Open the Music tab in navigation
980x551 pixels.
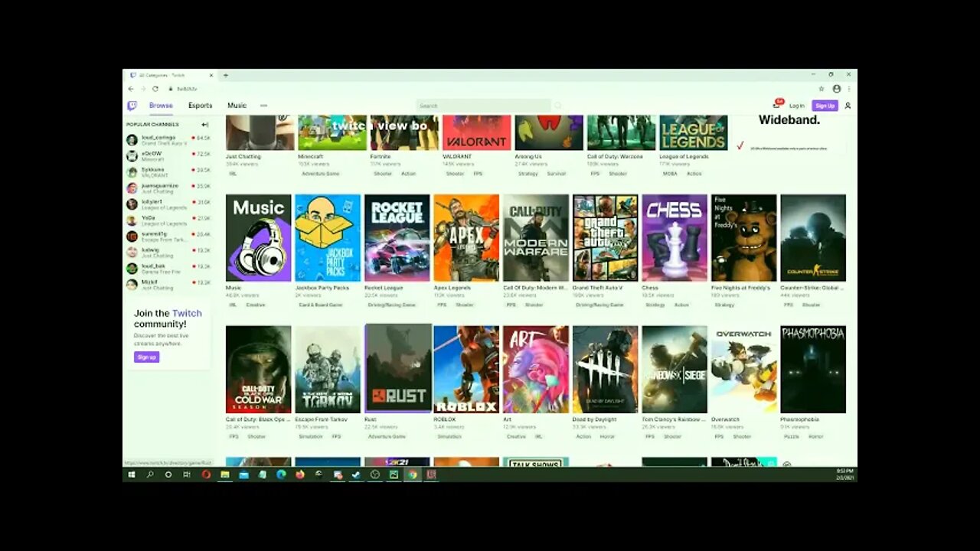(x=237, y=106)
